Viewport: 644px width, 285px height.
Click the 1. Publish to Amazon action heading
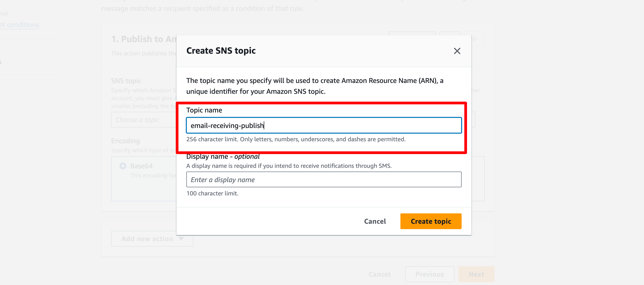coord(144,39)
